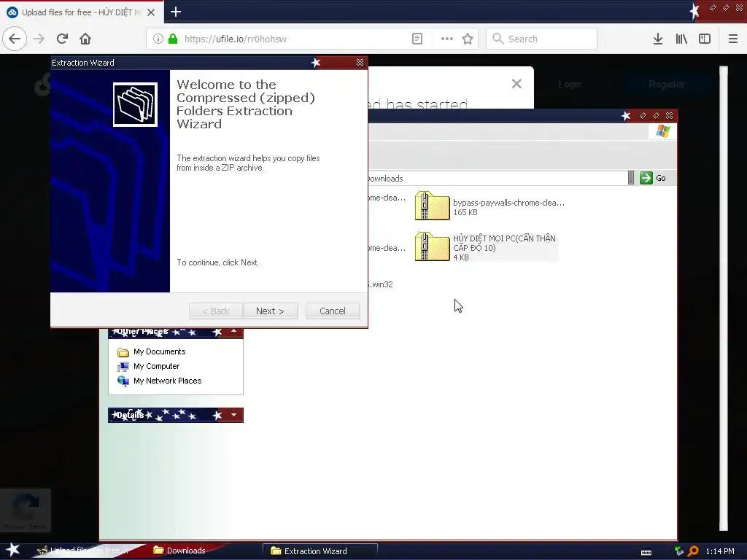747x560 pixels.
Task: Expand the Details panel
Action: (233, 415)
